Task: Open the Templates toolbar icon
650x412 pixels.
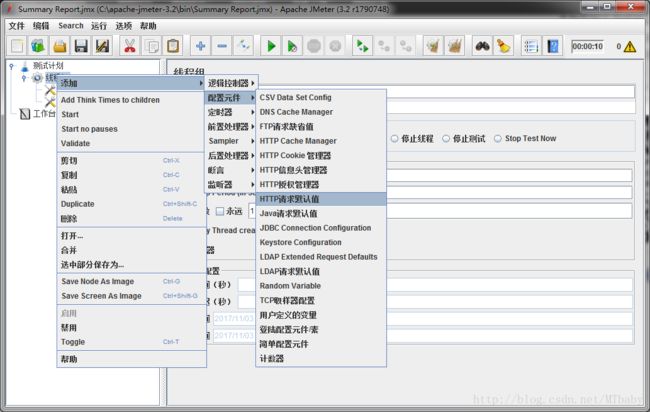Action: point(38,46)
